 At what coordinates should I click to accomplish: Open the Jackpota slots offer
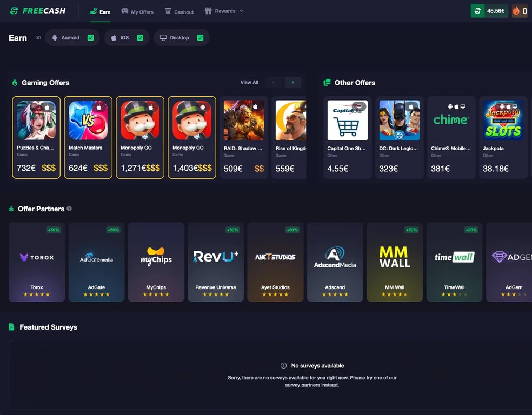point(503,137)
